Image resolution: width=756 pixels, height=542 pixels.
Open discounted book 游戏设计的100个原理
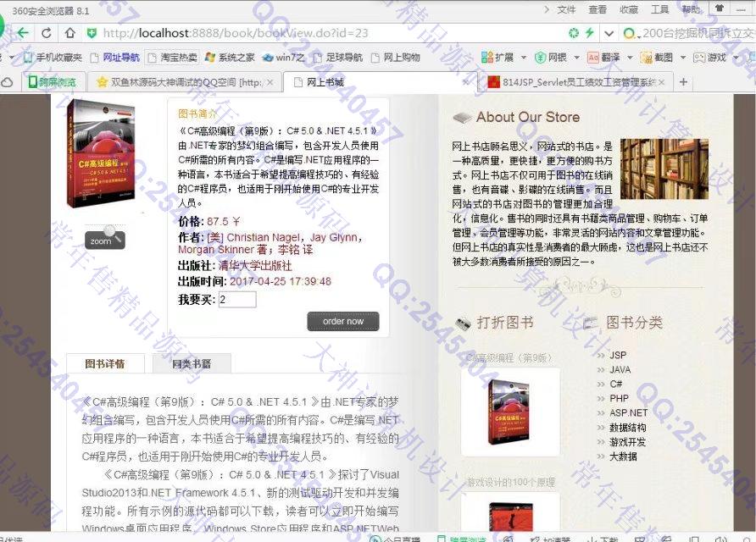coord(511,482)
